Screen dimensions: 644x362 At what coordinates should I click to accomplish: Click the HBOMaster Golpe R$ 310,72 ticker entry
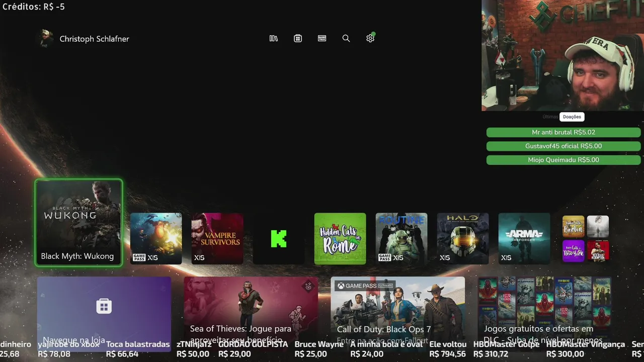(x=507, y=349)
